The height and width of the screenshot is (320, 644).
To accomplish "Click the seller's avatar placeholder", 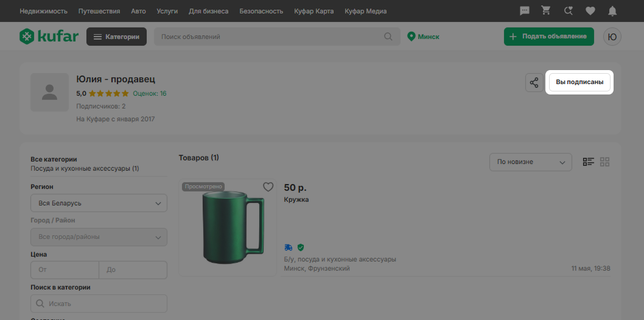I will (50, 92).
